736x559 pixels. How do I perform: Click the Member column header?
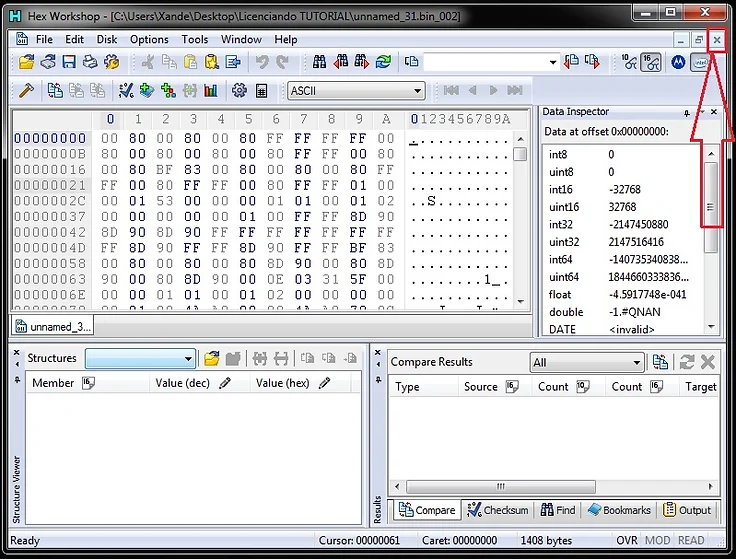pos(88,383)
